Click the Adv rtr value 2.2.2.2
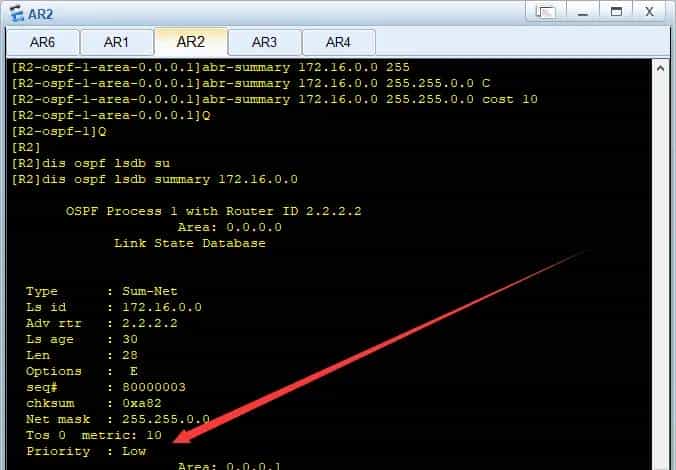This screenshot has width=676, height=470. point(150,323)
